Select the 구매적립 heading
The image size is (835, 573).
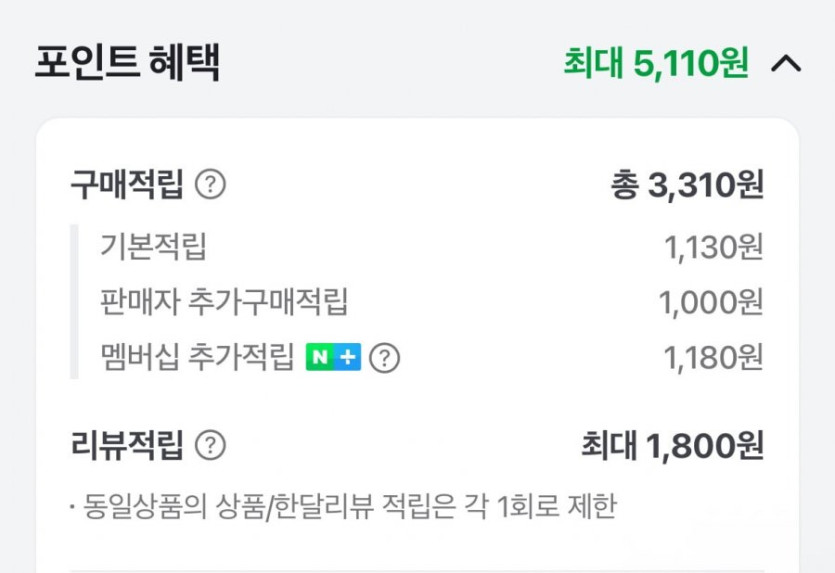point(127,185)
